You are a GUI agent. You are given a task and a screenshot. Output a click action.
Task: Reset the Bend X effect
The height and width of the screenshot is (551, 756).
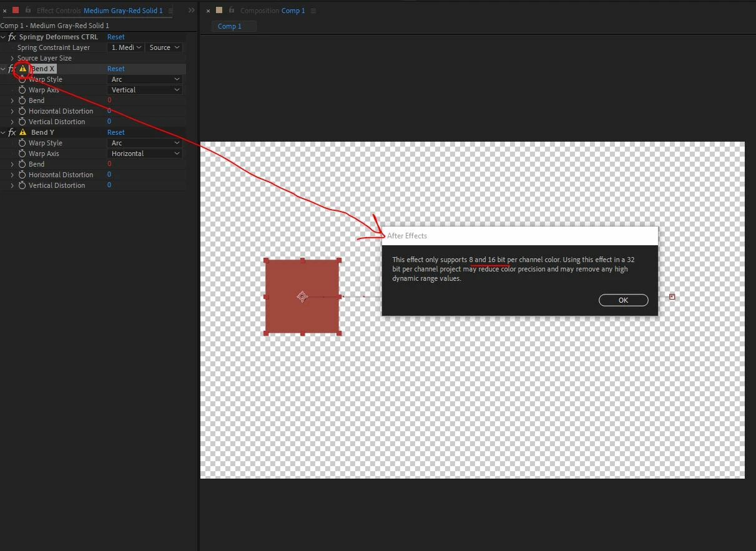point(116,69)
